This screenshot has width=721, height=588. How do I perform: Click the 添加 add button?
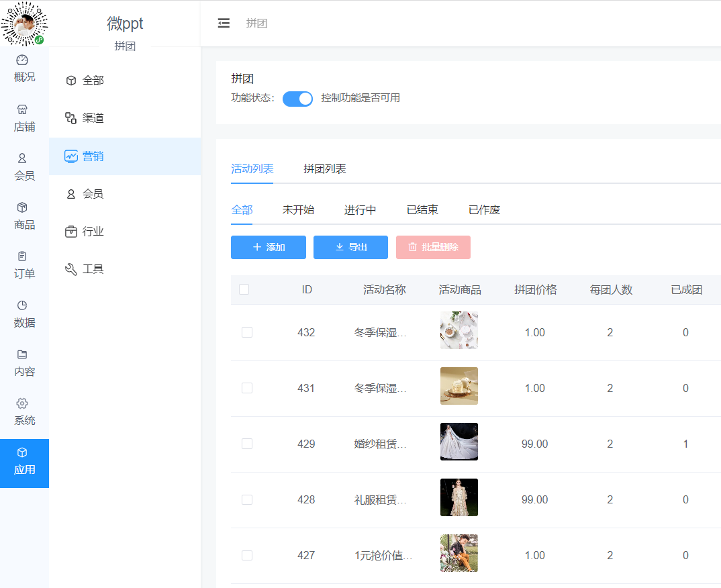point(269,247)
